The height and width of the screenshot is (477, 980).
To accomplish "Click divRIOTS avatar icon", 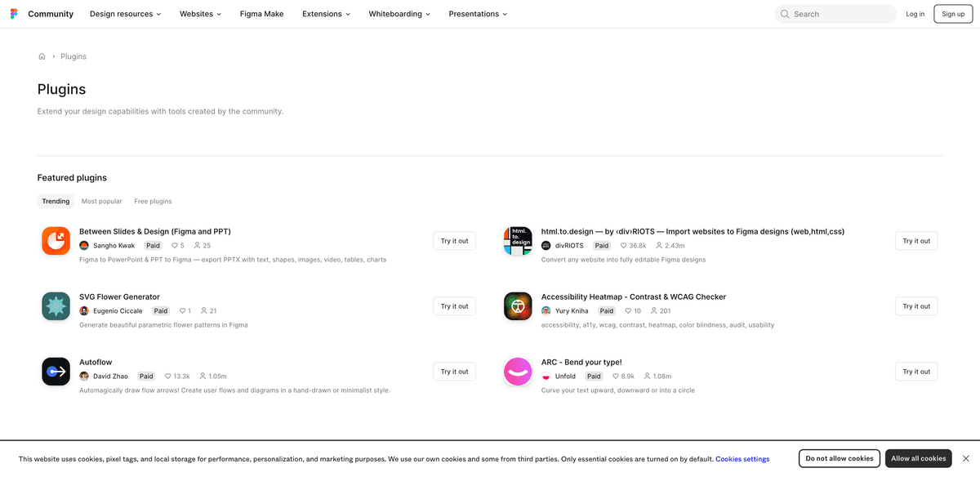I will (546, 245).
